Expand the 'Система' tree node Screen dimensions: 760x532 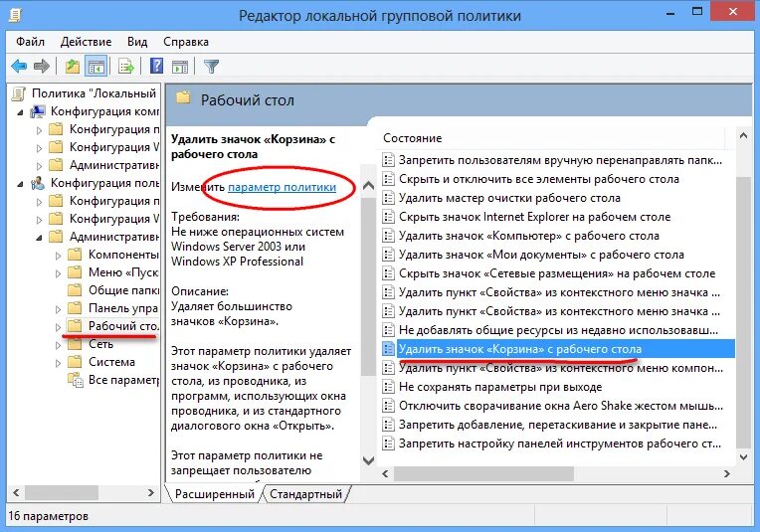58,363
